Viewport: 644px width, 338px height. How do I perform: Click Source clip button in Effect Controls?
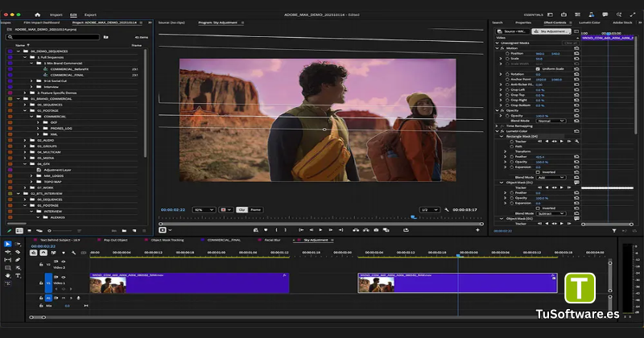(513, 31)
